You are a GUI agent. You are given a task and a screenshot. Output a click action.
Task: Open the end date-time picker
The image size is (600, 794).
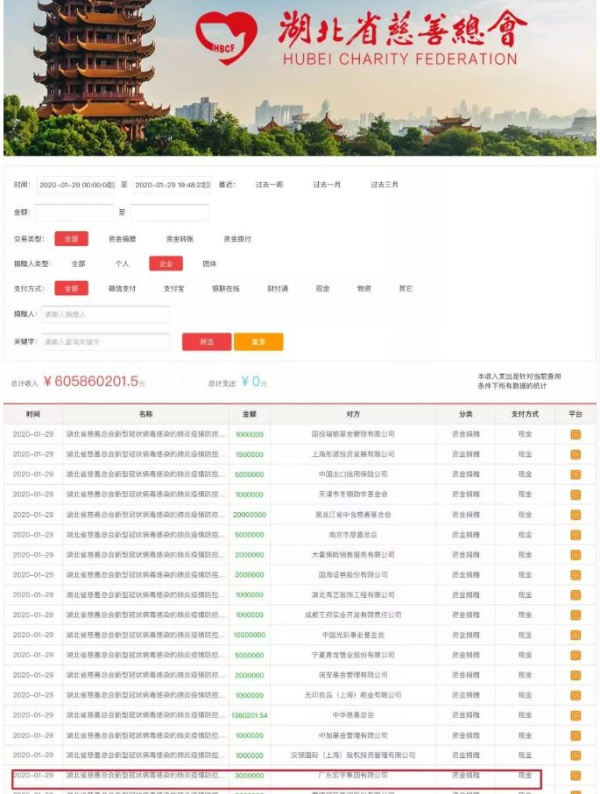click(172, 185)
